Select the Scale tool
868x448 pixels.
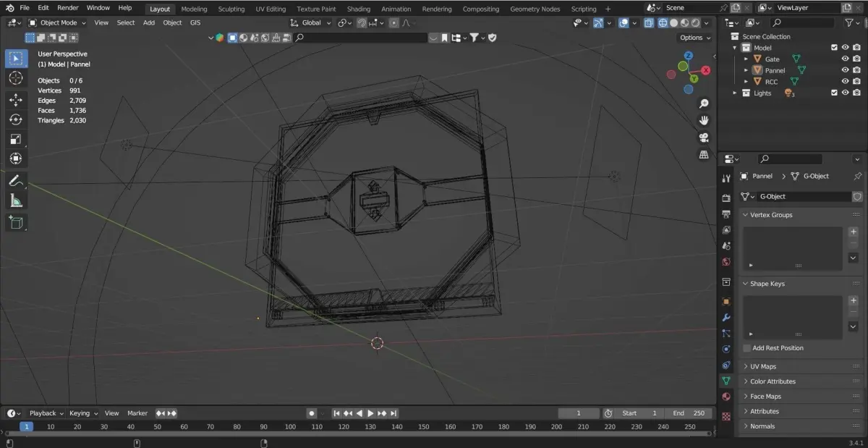16,139
